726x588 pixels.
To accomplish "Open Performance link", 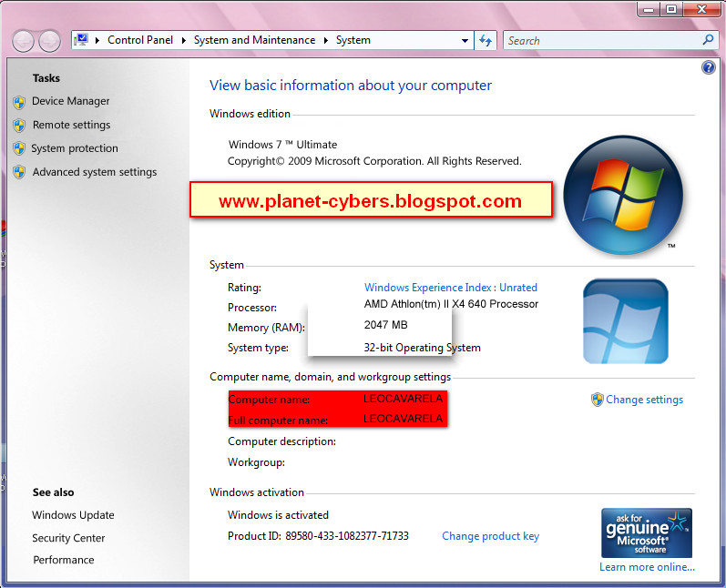I will pyautogui.click(x=64, y=560).
